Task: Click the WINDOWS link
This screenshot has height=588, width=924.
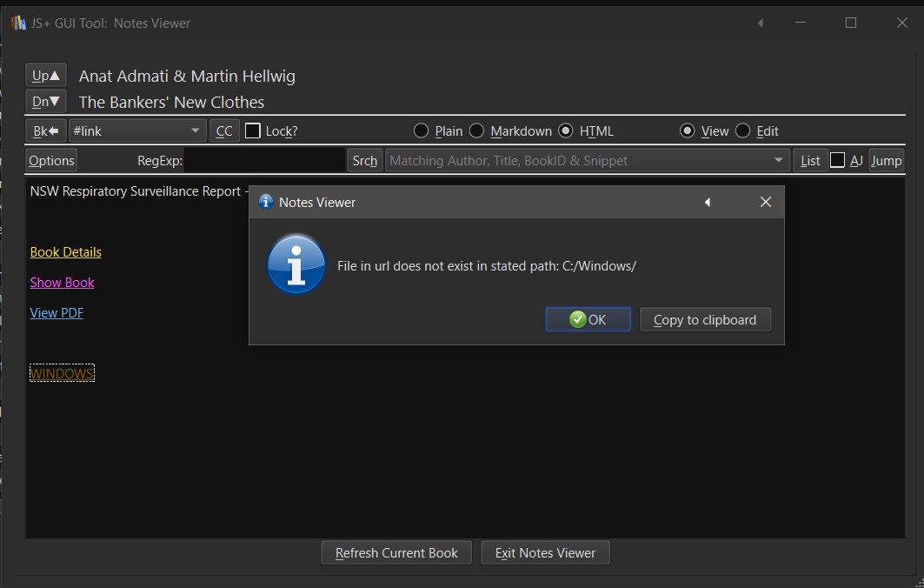Action: click(62, 373)
